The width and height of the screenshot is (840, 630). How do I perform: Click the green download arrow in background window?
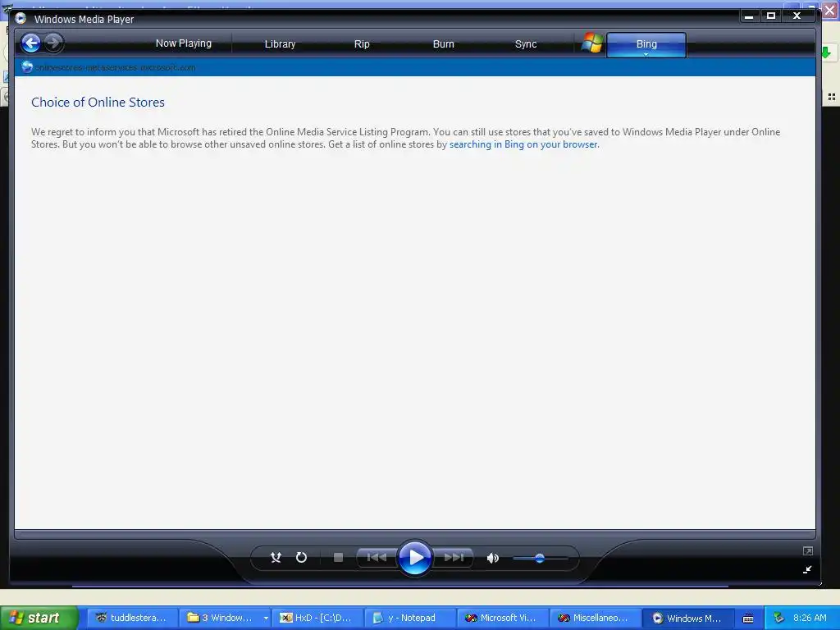click(825, 52)
